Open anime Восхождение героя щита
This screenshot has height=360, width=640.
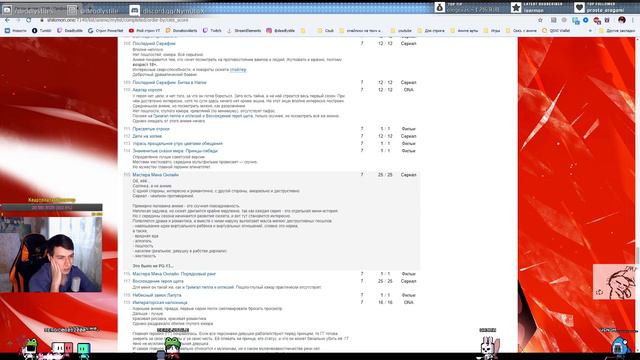click(158, 281)
